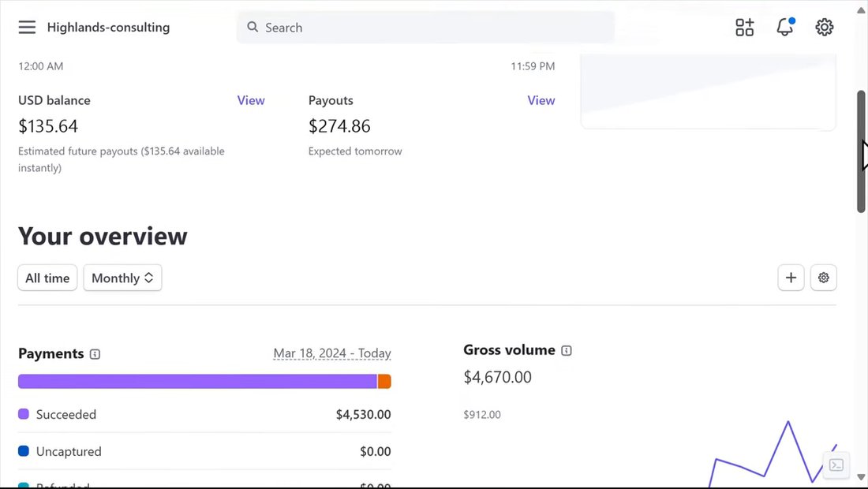Click the Your overview heading
This screenshot has width=868, height=489.
tap(103, 236)
